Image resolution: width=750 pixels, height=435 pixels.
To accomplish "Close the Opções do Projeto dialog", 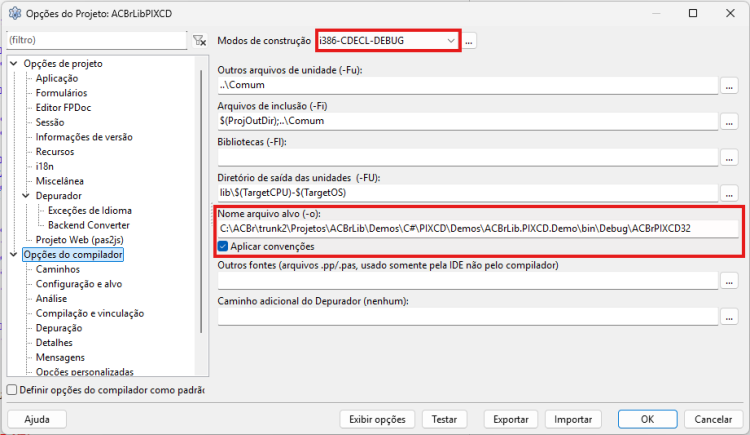I will (x=730, y=13).
